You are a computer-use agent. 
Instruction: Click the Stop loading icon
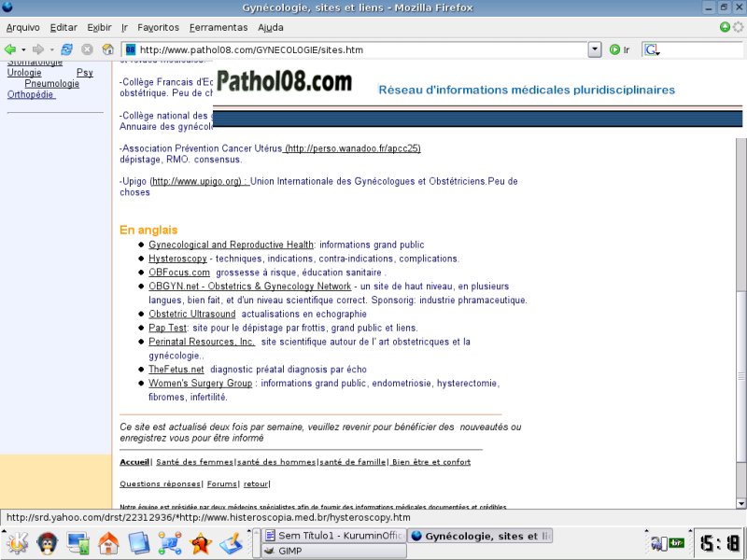pyautogui.click(x=87, y=49)
